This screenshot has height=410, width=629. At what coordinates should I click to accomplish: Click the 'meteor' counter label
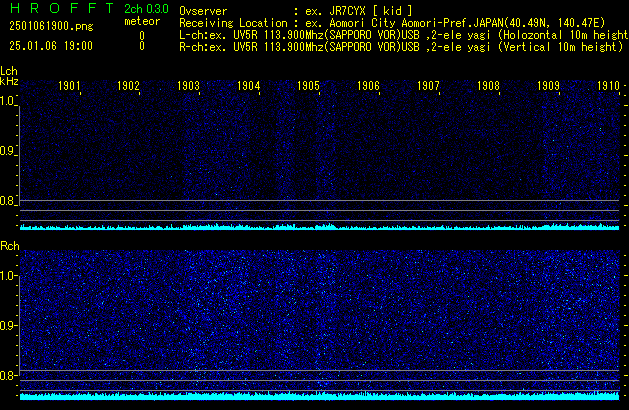click(142, 21)
